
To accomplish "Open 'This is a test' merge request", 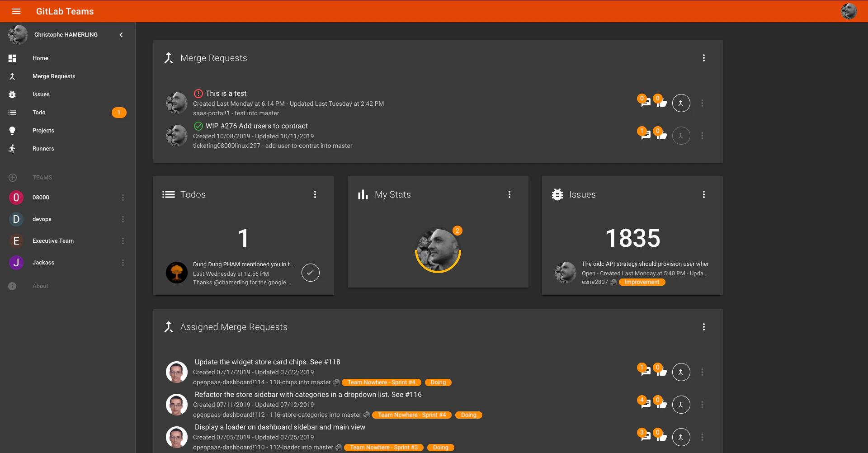I will click(x=226, y=94).
